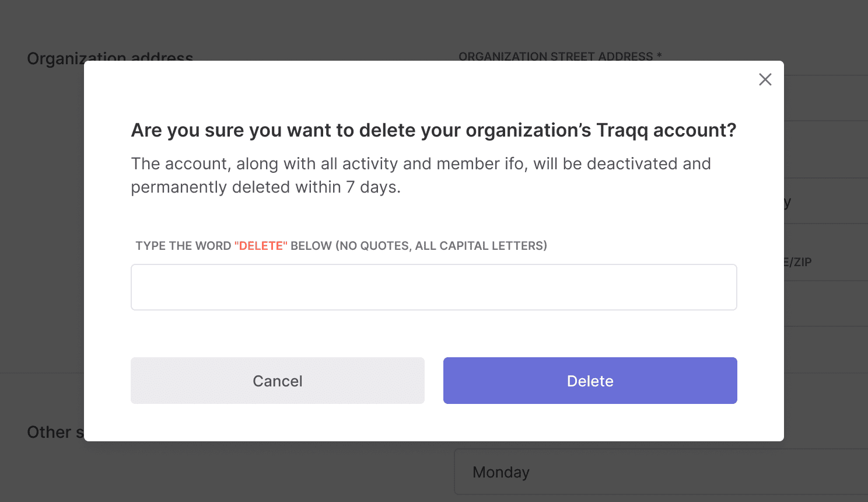Click "NO QUOTES, ALL CAPITAL LETTERS" hint text
868x502 pixels.
[441, 246]
